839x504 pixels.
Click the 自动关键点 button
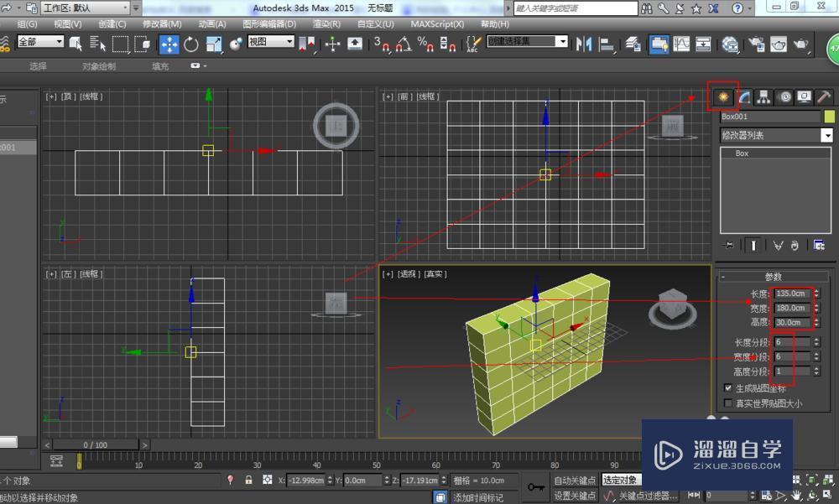[x=575, y=480]
